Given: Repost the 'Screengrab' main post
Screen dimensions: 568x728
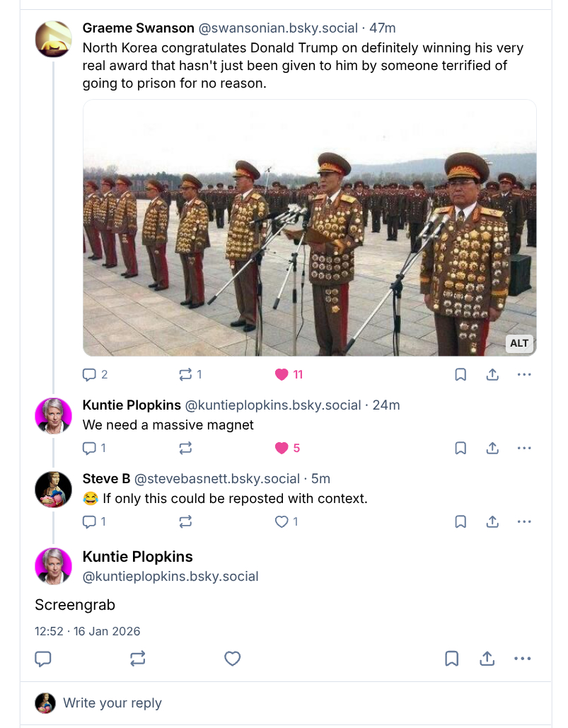Looking at the screenshot, I should 138,659.
